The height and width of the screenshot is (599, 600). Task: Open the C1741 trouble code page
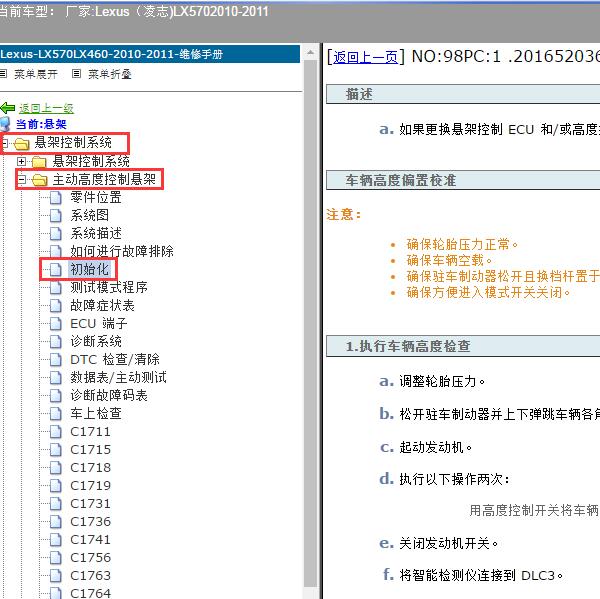click(90, 539)
